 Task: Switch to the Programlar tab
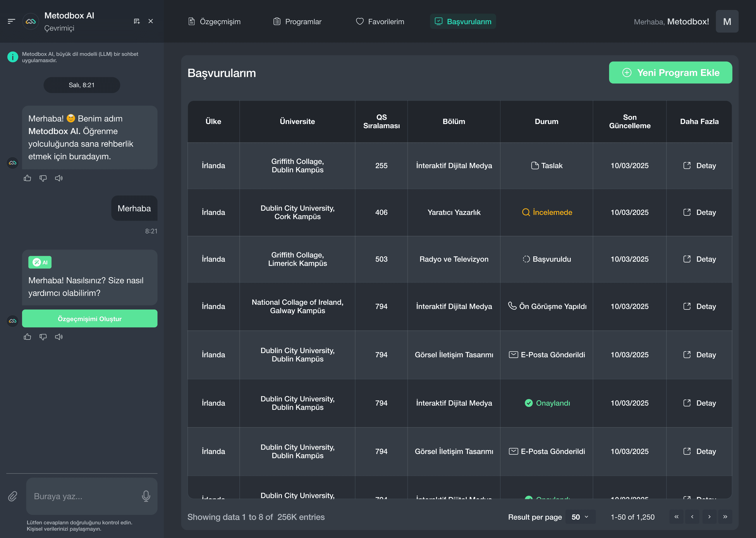297,22
